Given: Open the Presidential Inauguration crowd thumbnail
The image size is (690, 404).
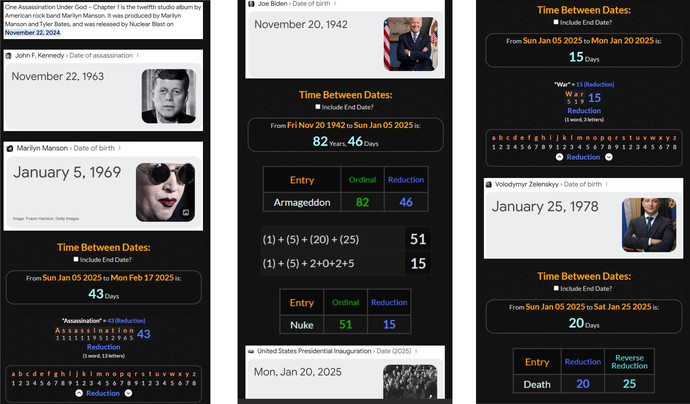Looking at the screenshot, I should (x=410, y=381).
